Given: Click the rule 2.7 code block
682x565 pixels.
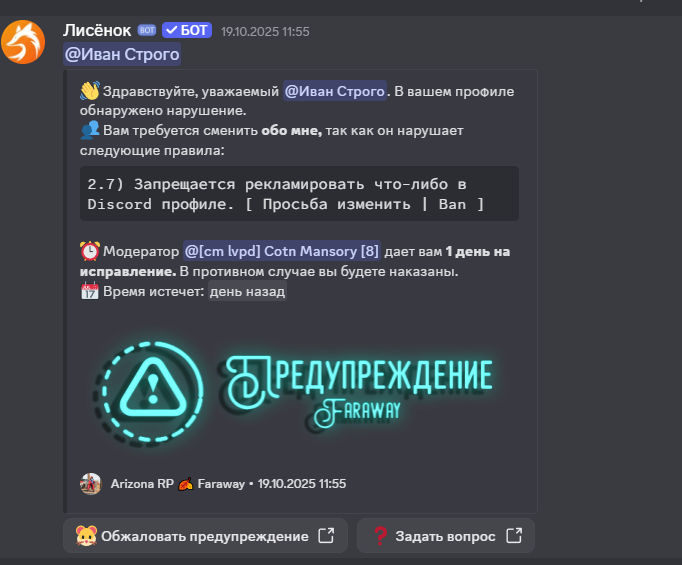Looking at the screenshot, I should [x=299, y=194].
